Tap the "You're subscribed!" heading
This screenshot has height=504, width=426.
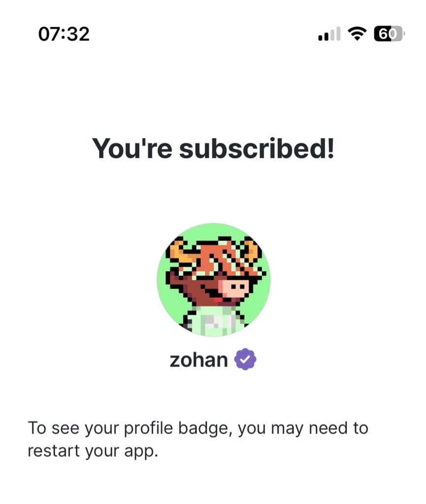click(213, 147)
